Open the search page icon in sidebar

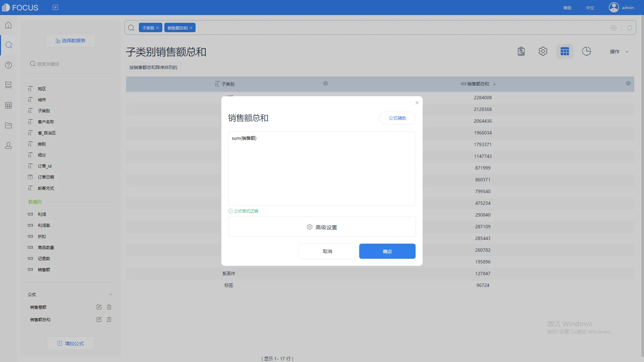click(9, 45)
